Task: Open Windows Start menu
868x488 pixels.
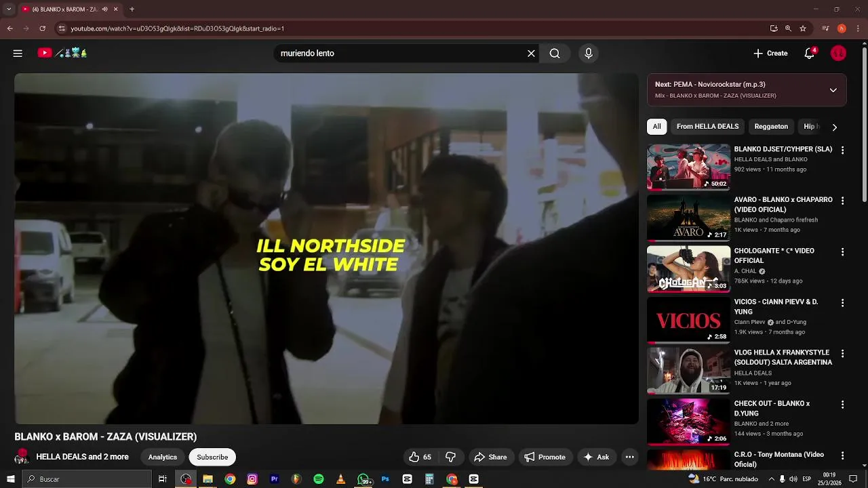Action: point(10,479)
